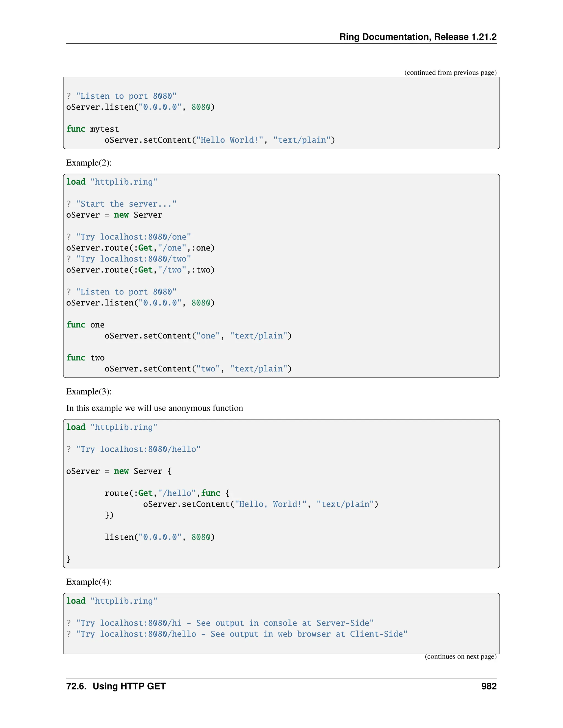Click the 'route(:Get,"/hello",func {' line

point(167,493)
